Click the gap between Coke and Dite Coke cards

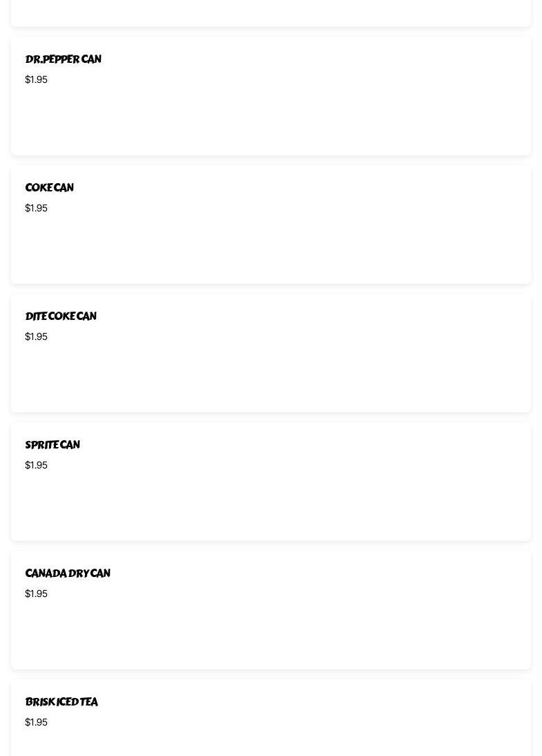tap(271, 289)
